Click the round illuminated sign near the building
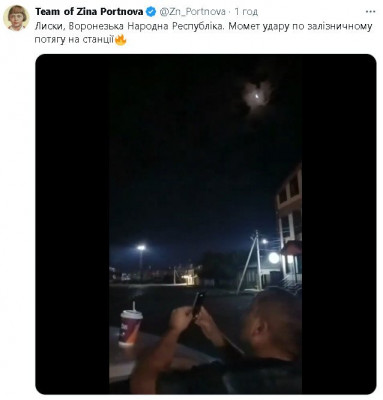The height and width of the screenshot is (400, 383). pos(274,258)
